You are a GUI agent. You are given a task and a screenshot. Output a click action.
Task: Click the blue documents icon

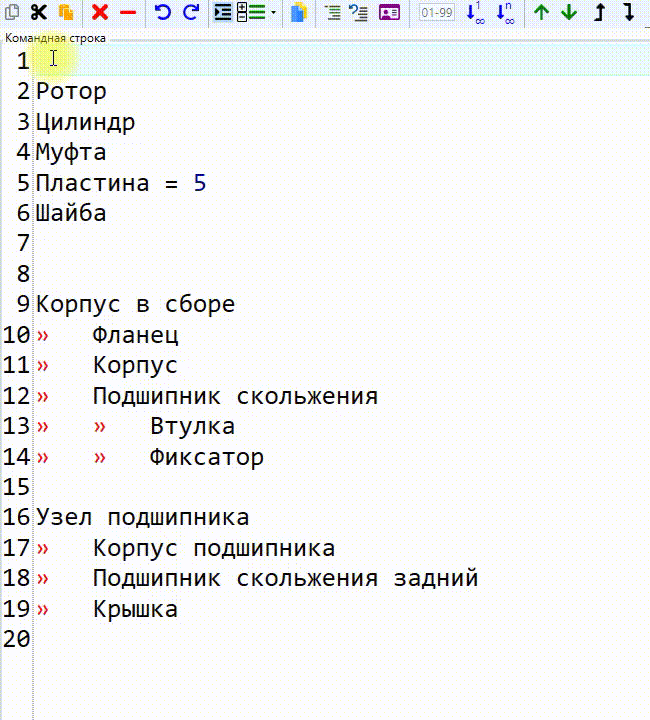(299, 12)
